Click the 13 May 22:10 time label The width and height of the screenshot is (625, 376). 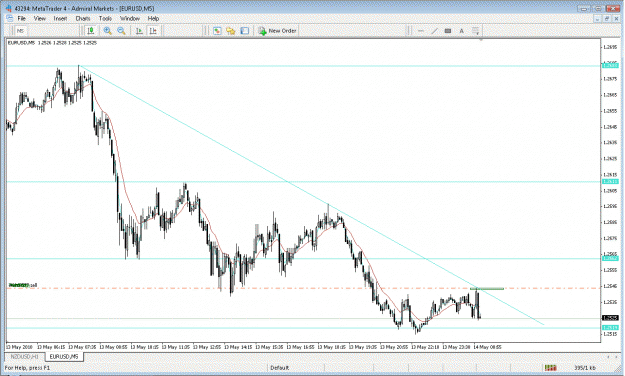click(x=425, y=347)
